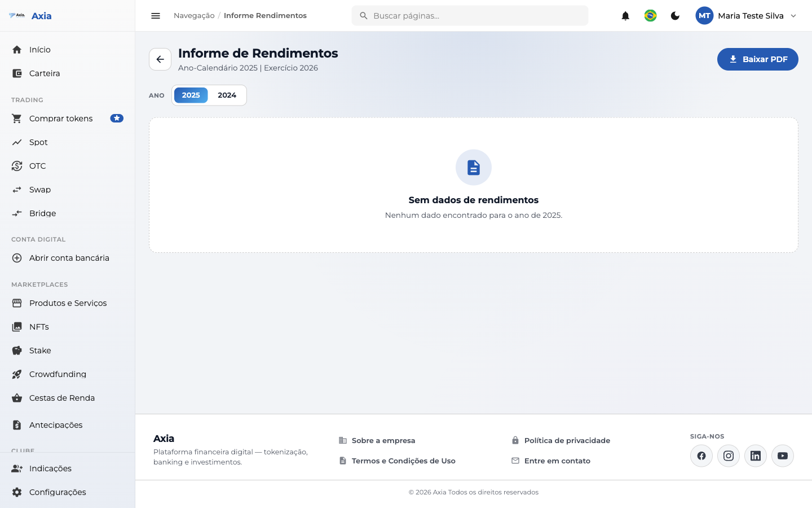Open Carteira in sidebar
The image size is (812, 508).
[x=68, y=73]
